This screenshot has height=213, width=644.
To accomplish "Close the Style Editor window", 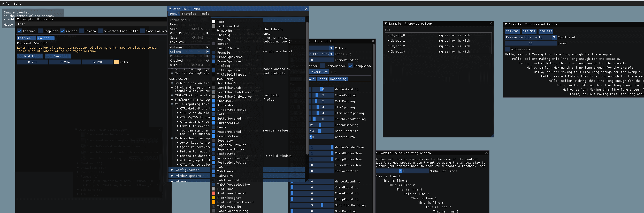I will (373, 41).
